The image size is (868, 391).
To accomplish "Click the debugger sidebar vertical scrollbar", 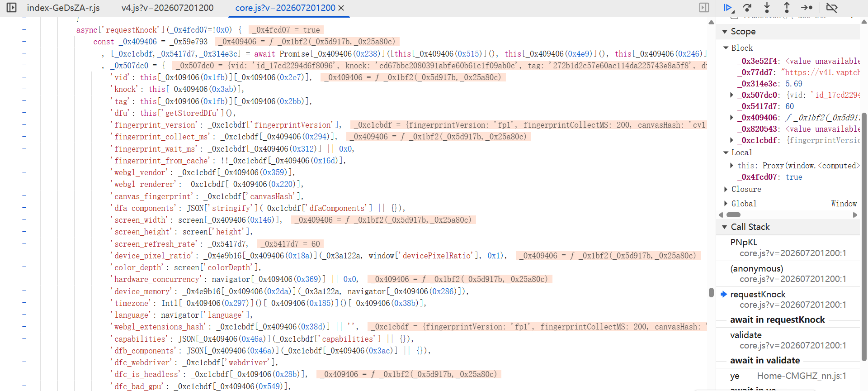I will (864, 237).
